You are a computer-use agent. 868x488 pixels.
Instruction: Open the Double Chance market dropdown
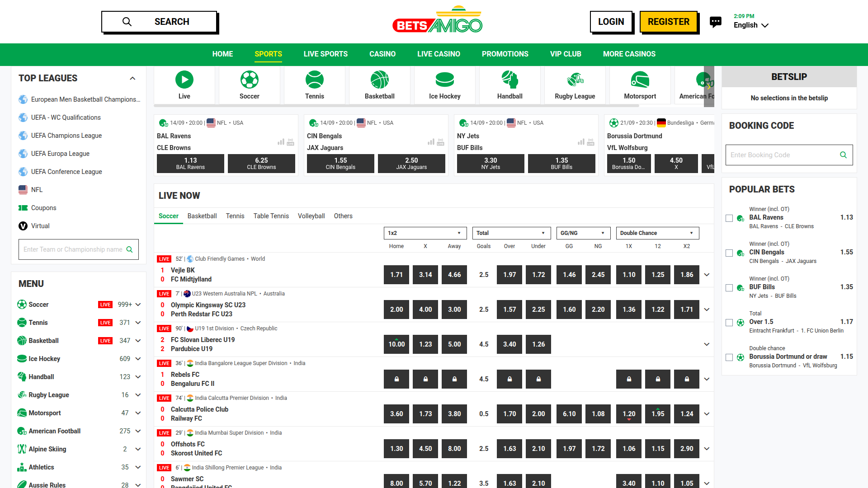657,233
